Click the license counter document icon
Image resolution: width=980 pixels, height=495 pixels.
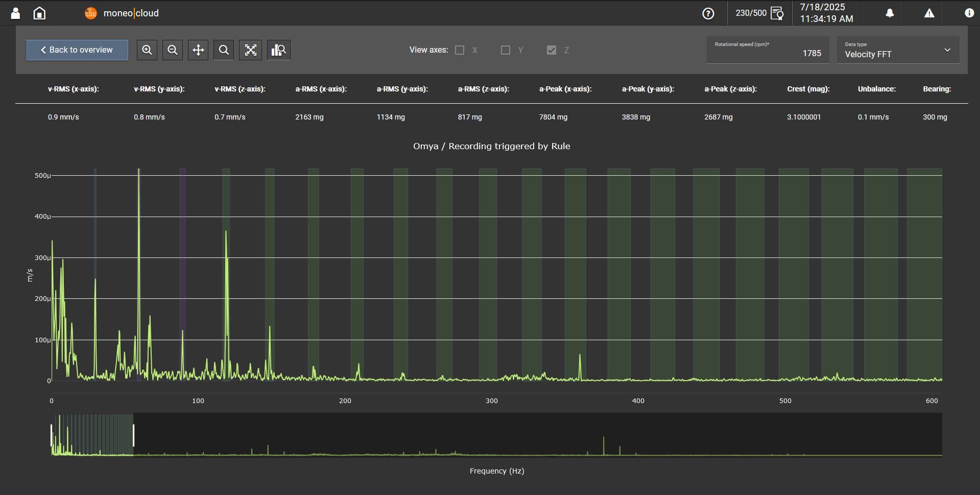coord(777,13)
